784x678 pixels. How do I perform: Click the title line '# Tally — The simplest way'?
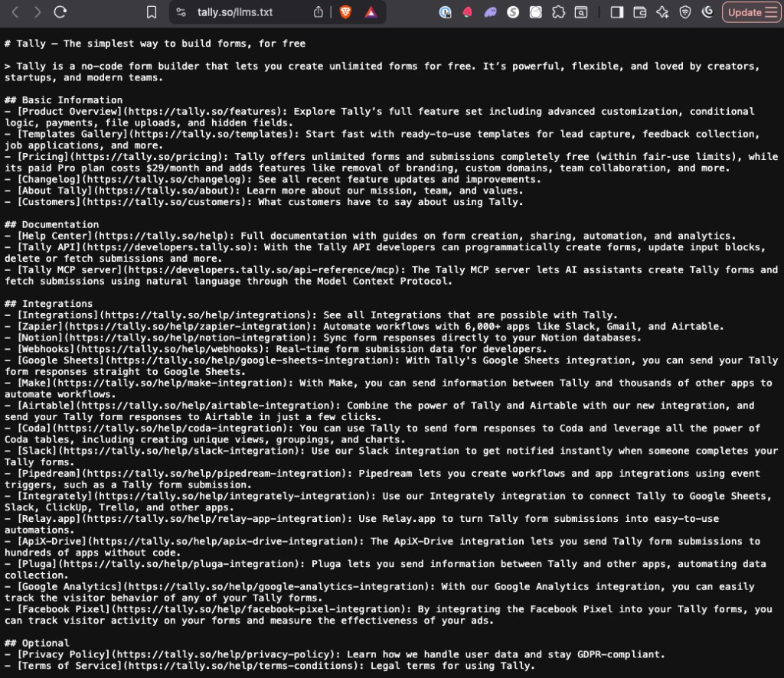[x=155, y=44]
